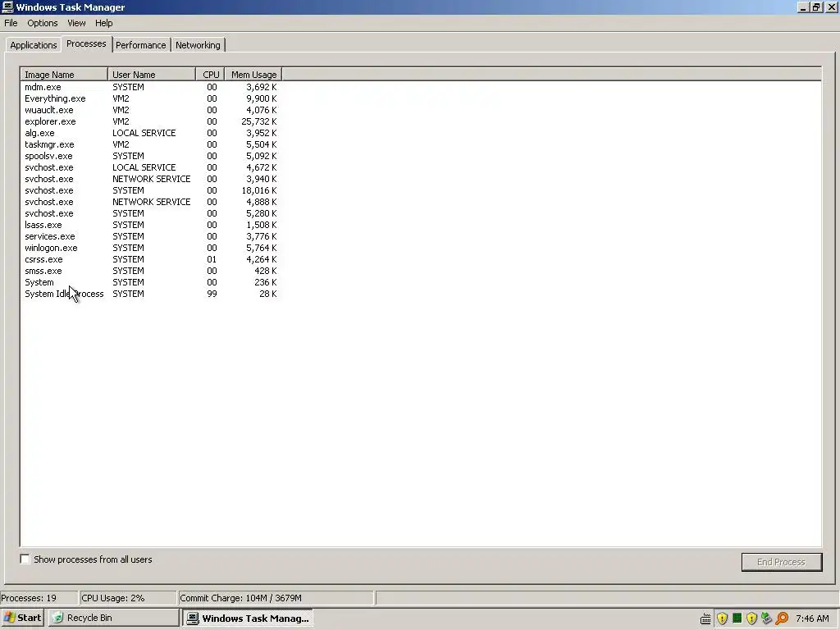Select the mdm.exe process row
Viewport: 840px width, 630px height.
(151, 87)
